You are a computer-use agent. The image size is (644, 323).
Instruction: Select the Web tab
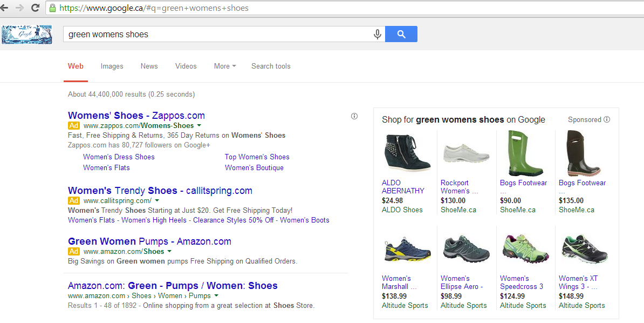tap(76, 66)
